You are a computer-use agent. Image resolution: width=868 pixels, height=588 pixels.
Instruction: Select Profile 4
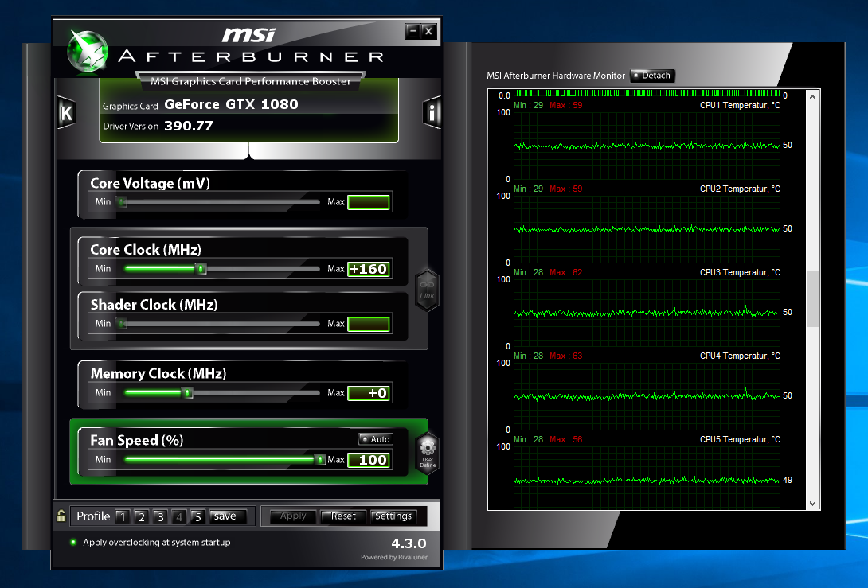click(x=179, y=516)
